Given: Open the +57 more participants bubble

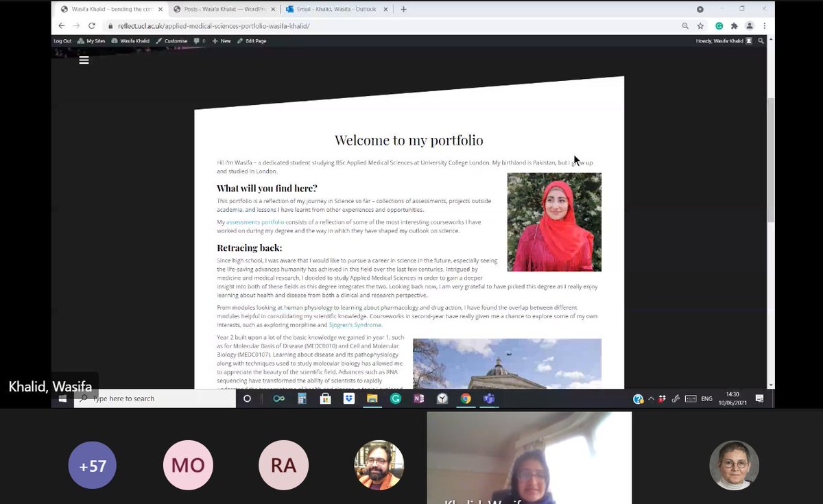Looking at the screenshot, I should click(x=93, y=466).
